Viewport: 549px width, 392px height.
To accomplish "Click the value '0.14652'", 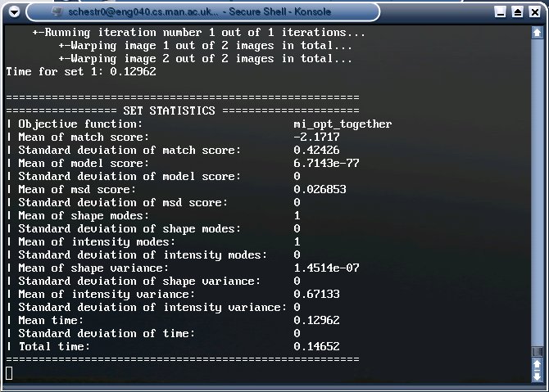I will [x=317, y=347].
